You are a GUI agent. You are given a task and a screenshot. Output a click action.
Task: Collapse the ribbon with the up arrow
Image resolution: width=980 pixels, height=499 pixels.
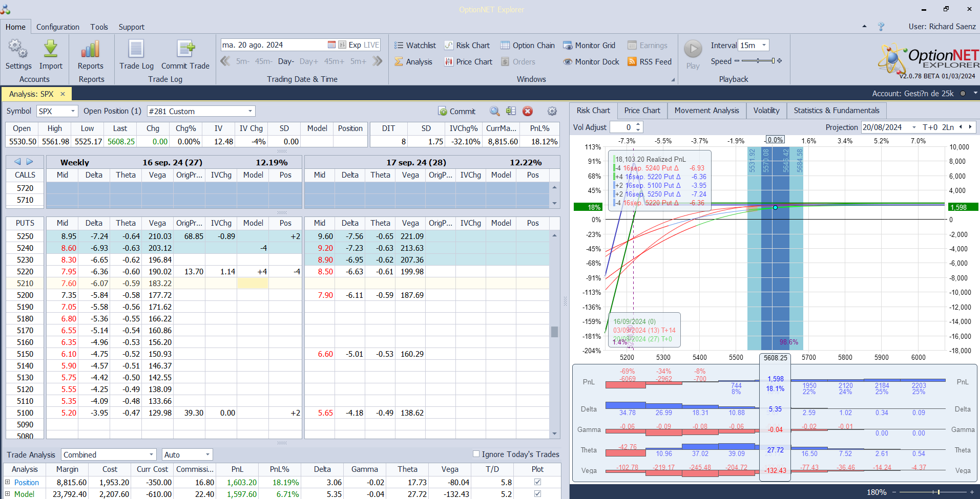(865, 26)
